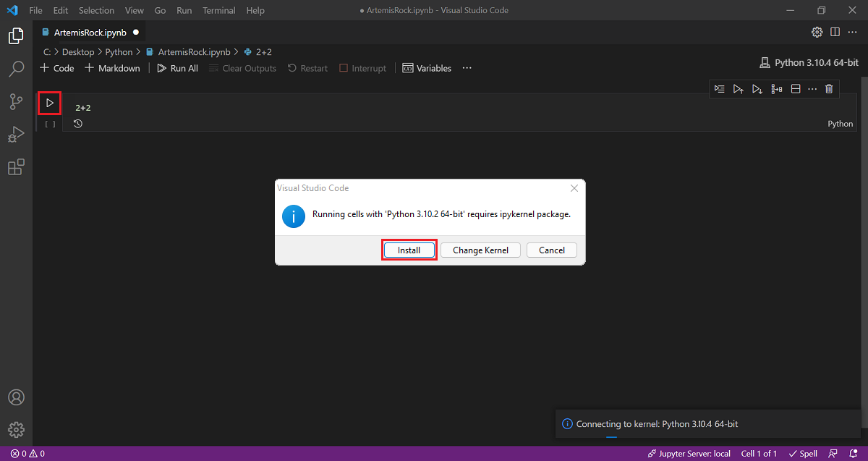Click Jupyter Server: local in status bar
The width and height of the screenshot is (868, 461).
click(689, 454)
